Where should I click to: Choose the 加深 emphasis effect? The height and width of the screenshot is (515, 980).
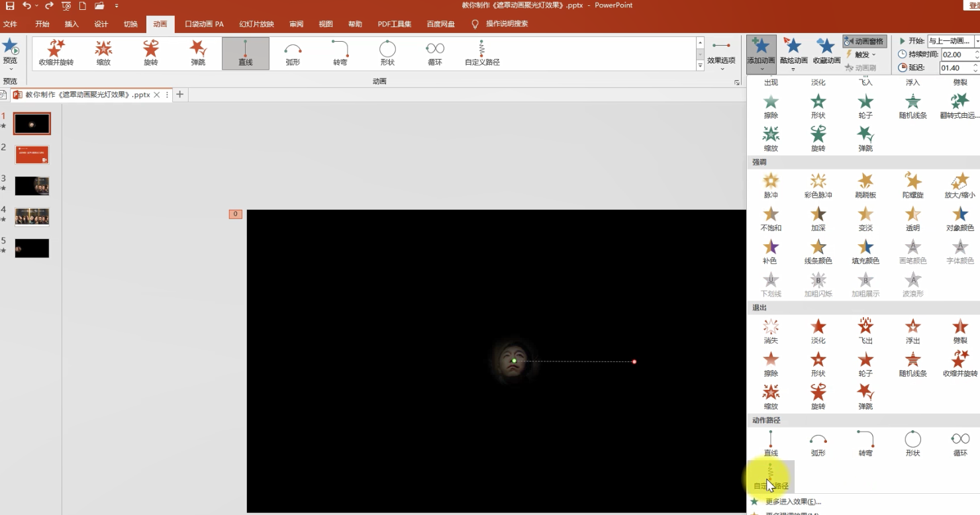[x=818, y=218]
